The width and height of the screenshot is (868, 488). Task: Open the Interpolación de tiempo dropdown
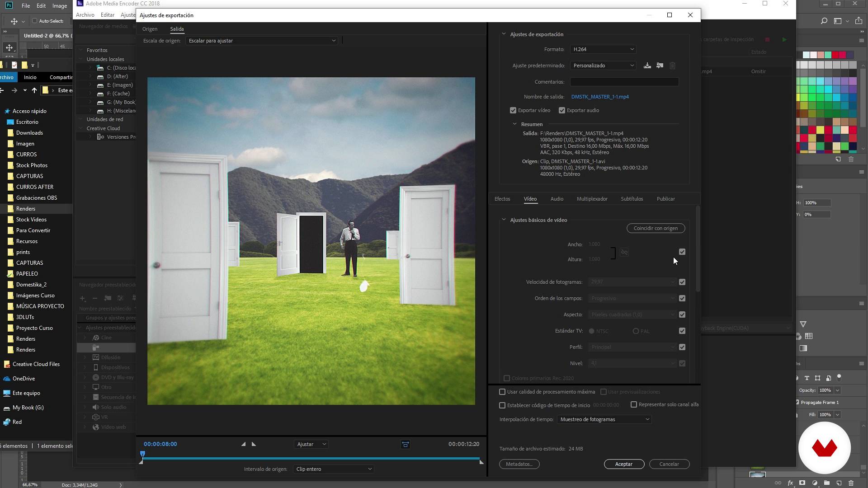pos(604,419)
